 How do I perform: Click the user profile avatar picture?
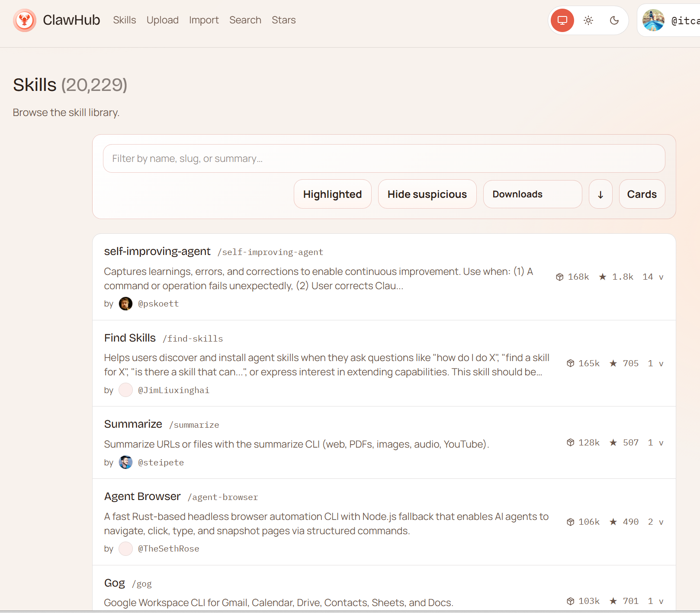pos(653,20)
